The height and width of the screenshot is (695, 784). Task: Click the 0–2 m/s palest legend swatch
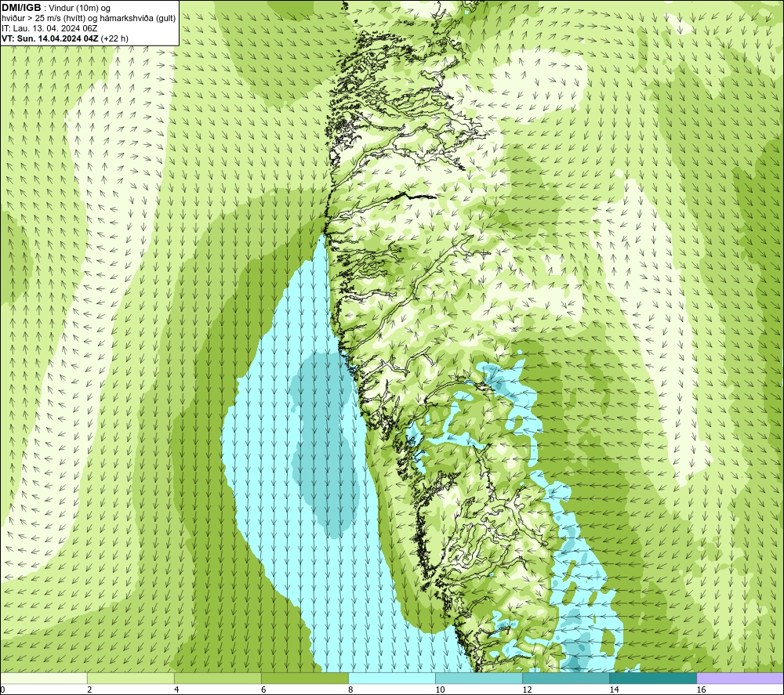pos(44,679)
